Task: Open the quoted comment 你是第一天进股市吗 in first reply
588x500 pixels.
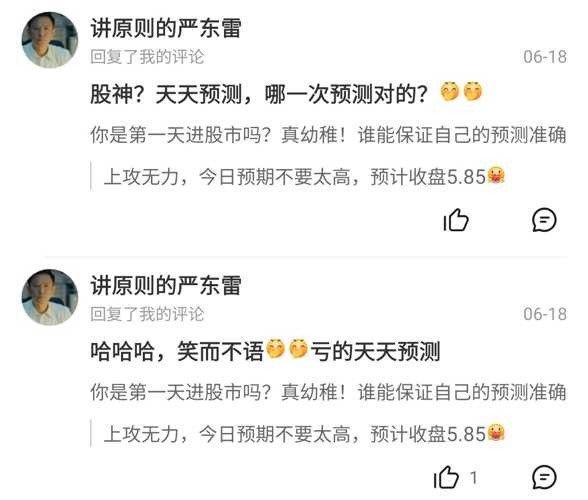Action: click(328, 135)
